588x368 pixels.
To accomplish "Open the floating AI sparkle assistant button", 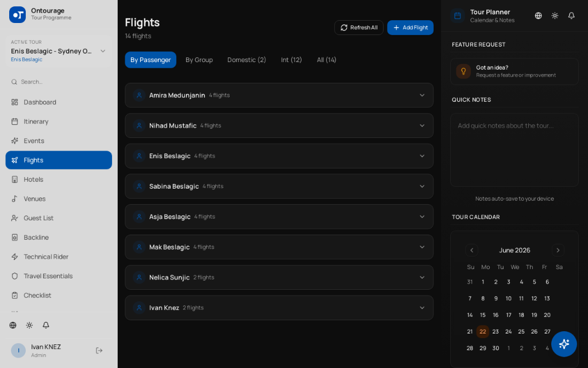I will [x=564, y=344].
